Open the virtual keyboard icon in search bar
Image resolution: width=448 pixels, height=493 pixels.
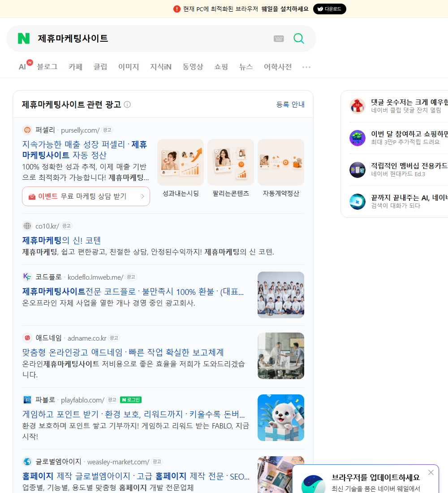click(x=279, y=39)
